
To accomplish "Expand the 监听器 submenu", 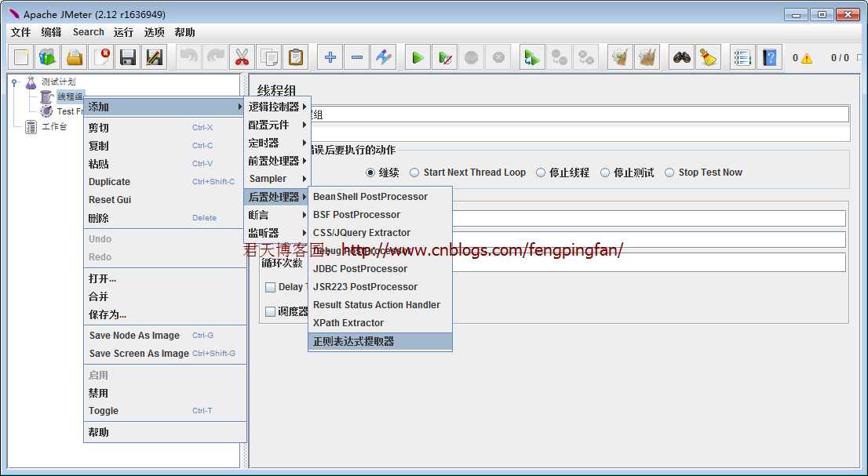I will (x=277, y=233).
